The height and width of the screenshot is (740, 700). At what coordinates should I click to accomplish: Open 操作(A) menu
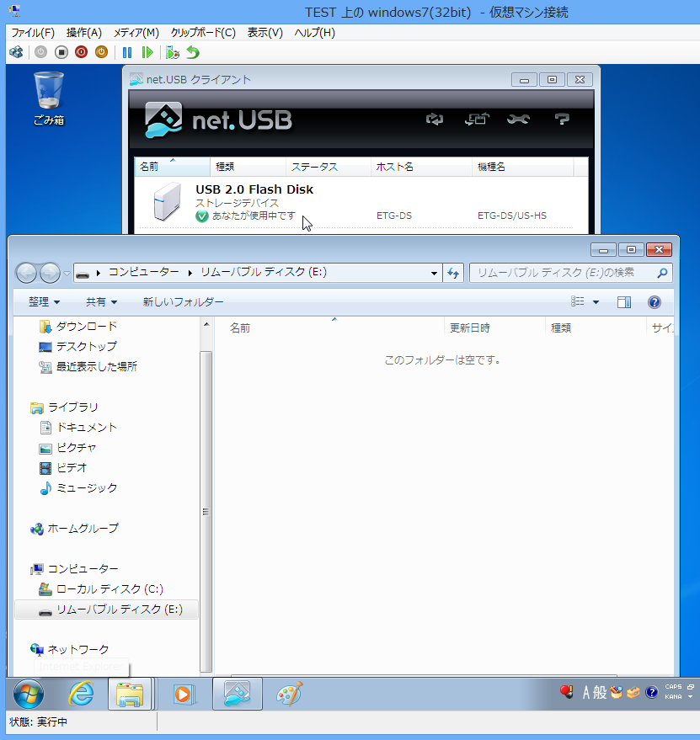(84, 33)
